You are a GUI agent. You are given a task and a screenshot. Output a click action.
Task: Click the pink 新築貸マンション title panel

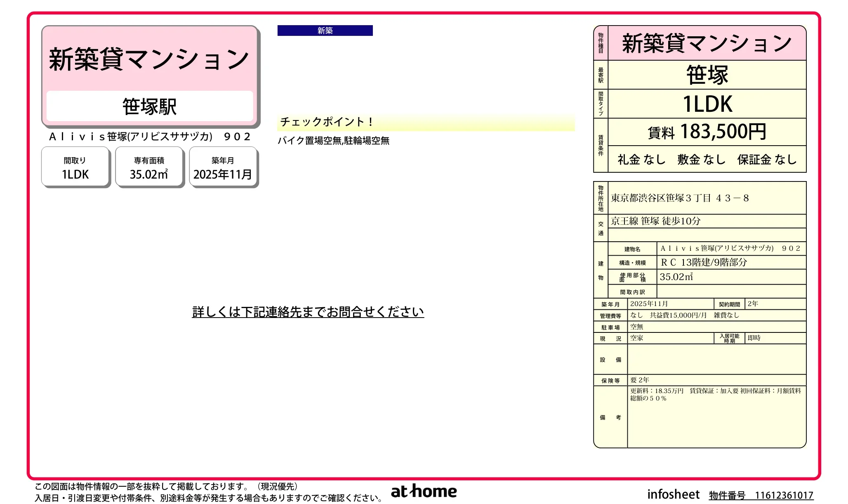[x=149, y=59]
